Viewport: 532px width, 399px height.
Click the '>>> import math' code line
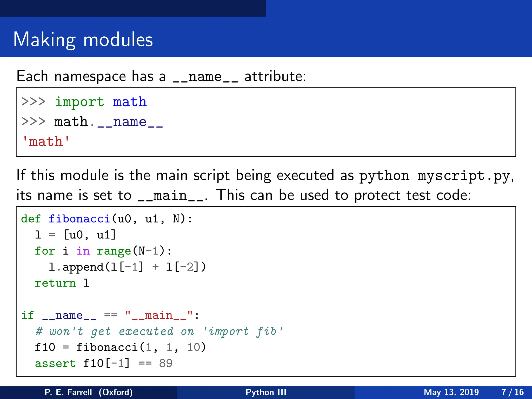[x=84, y=102]
